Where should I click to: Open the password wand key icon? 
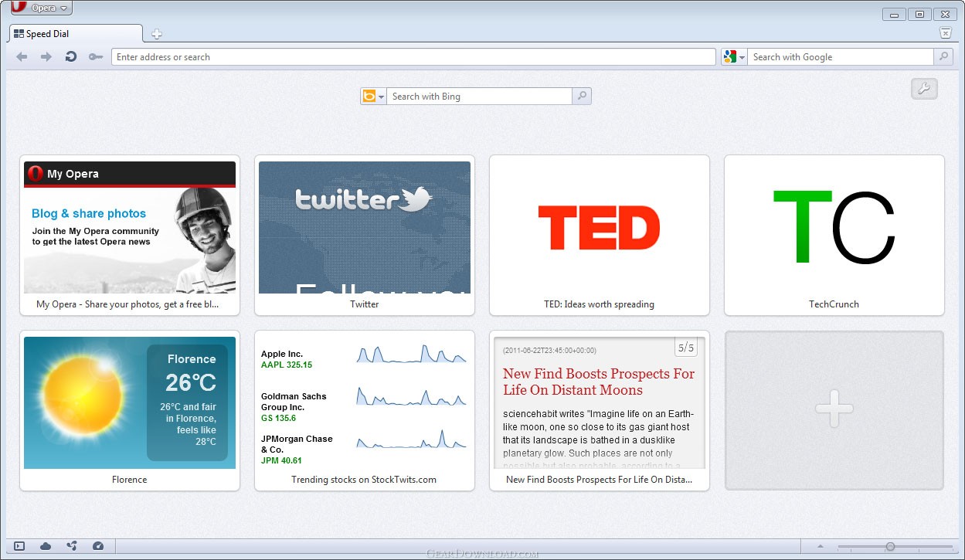(x=96, y=56)
